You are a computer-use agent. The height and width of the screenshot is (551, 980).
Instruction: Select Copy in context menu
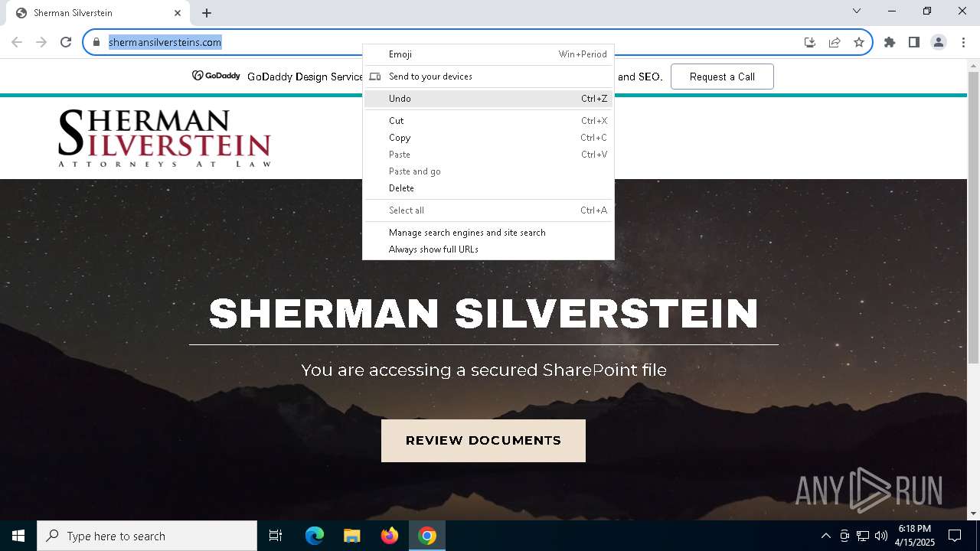(488, 138)
